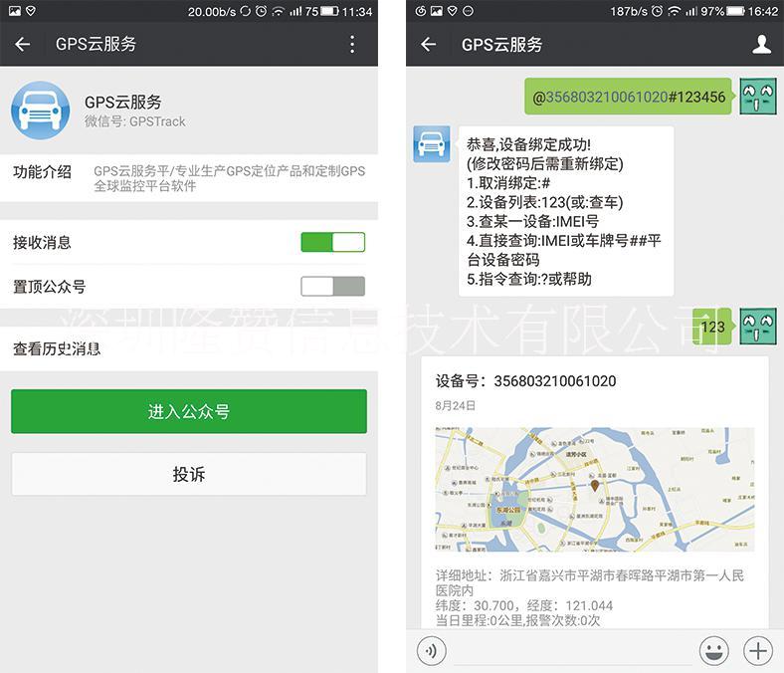Viewport: 784px width, 673px height.
Task: Tap the battery icon in right status bar
Action: click(x=735, y=11)
